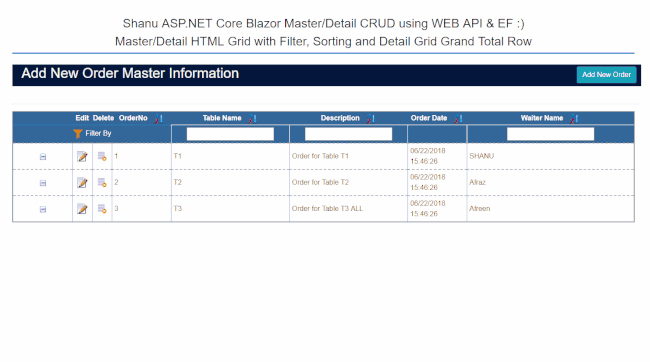Click waiter name Afreen

[479, 208]
